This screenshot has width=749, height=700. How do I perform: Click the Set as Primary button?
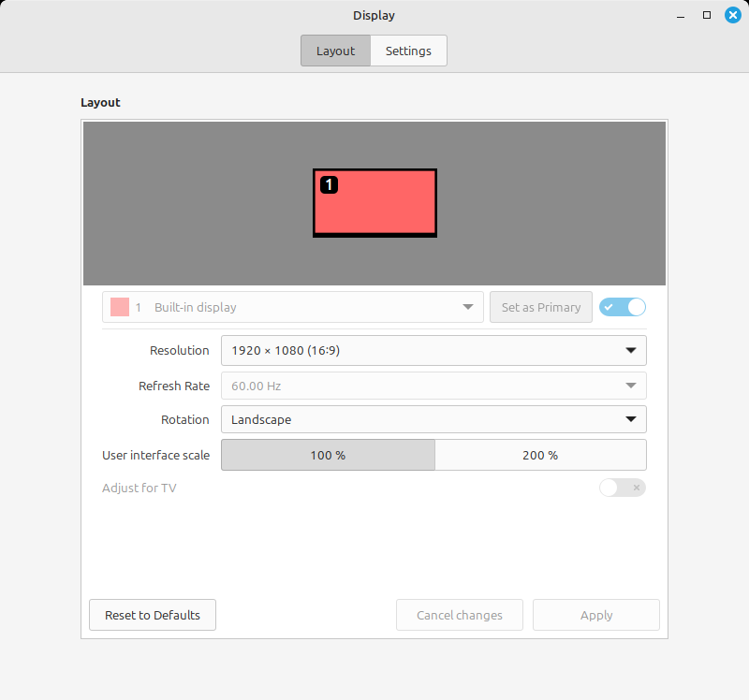coord(541,307)
